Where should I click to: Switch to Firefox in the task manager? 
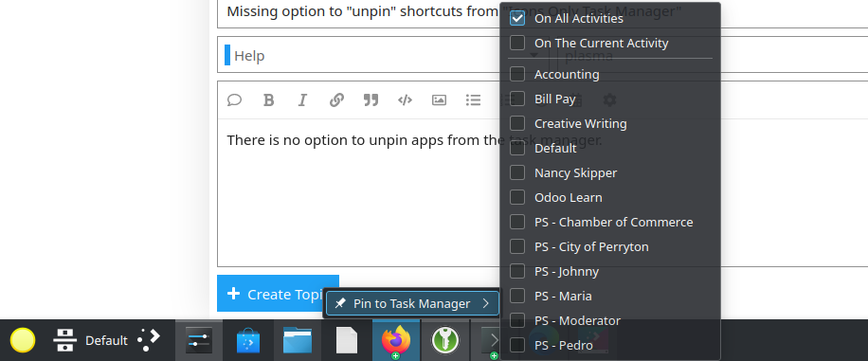pos(396,340)
